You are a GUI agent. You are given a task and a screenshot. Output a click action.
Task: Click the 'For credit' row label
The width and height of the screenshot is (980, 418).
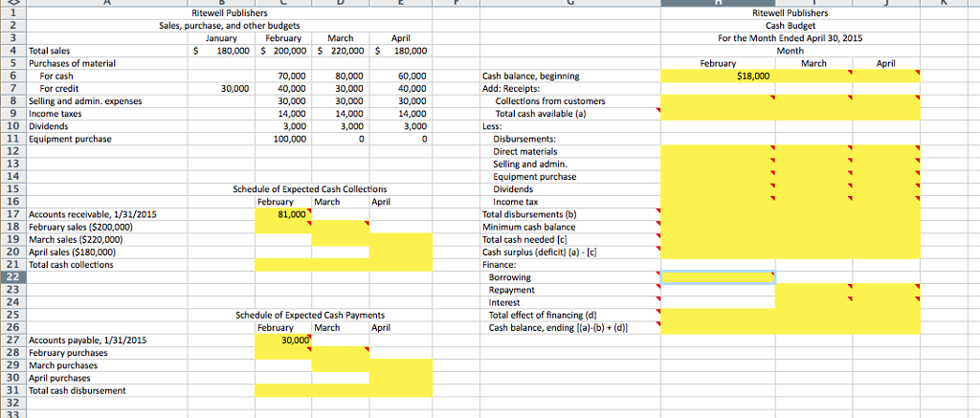(58, 89)
